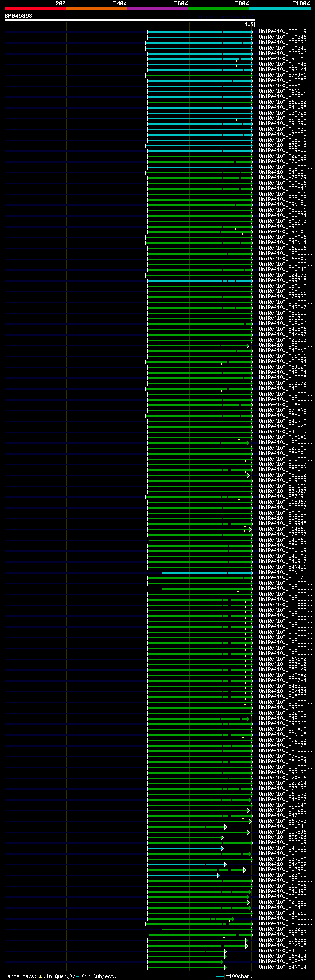Open the UniRef100_Q4P1F8 entry

[x=283, y=718]
